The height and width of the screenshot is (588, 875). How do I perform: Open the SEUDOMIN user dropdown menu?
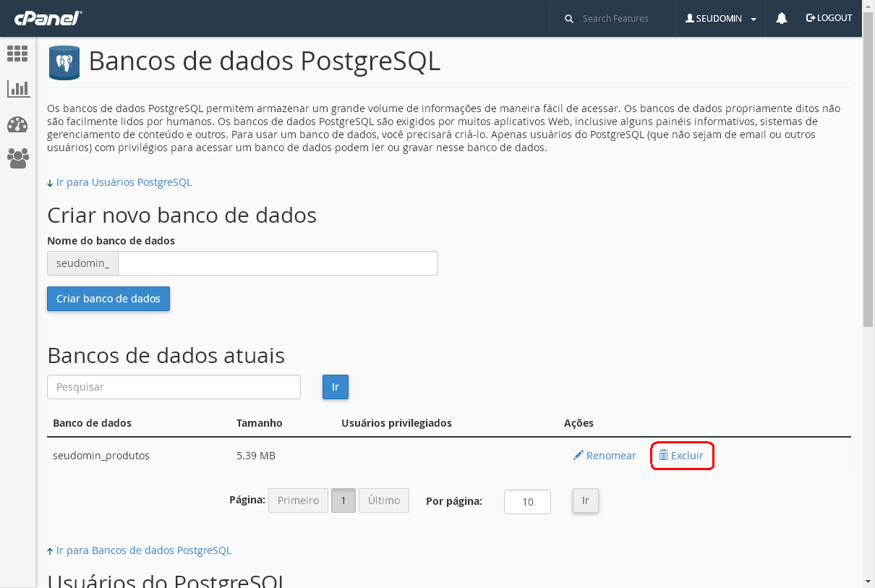click(x=721, y=19)
